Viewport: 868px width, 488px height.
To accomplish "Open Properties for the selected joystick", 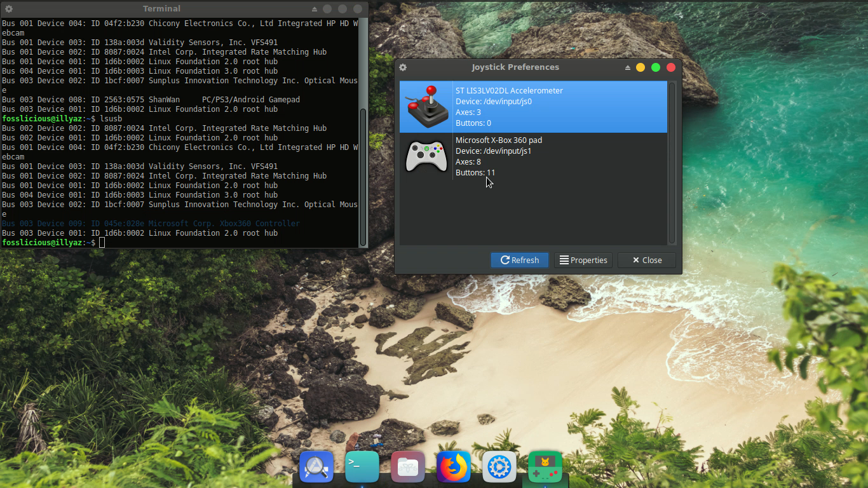I will click(583, 260).
